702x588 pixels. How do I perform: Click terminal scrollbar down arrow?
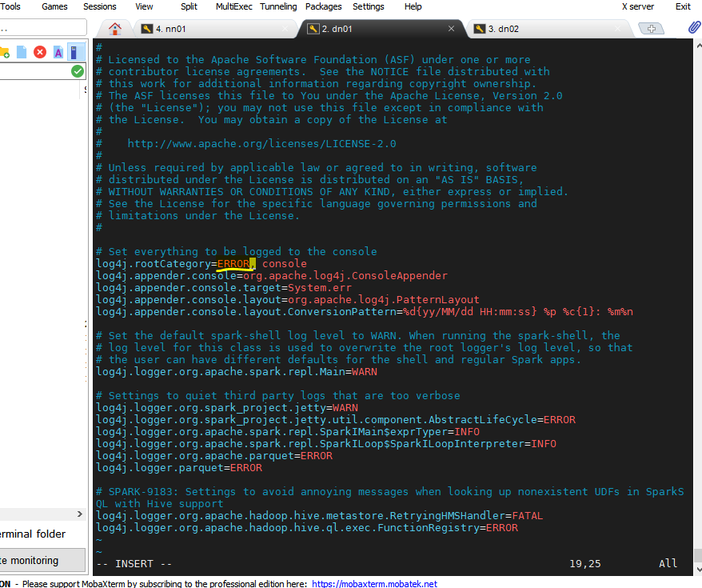point(699,570)
